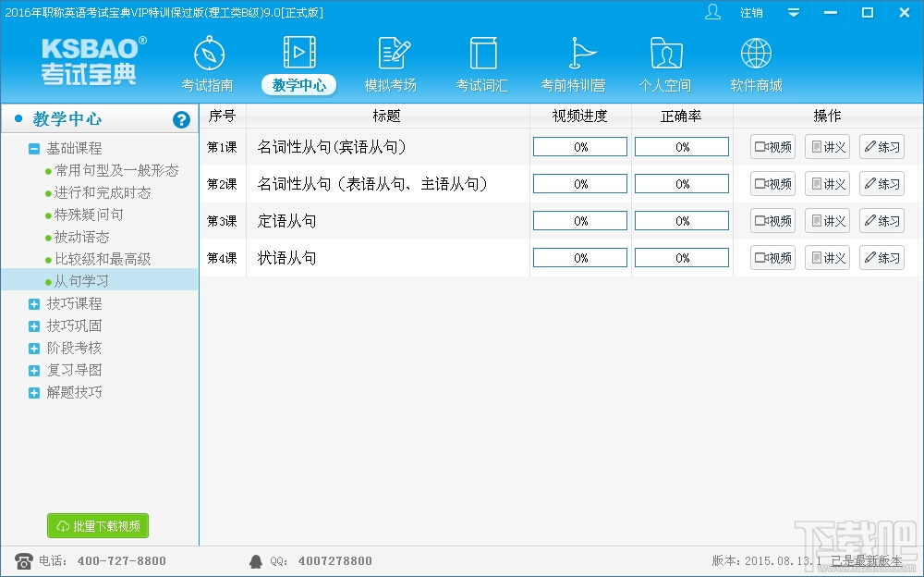Click phone number 400-727-8800
Viewport: 924px width, 577px height.
121,561
